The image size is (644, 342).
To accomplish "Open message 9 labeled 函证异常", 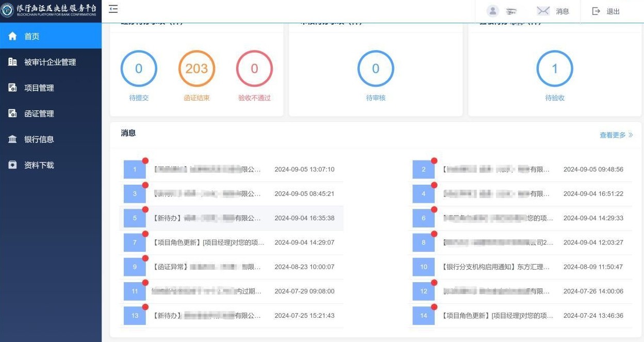I will [207, 267].
